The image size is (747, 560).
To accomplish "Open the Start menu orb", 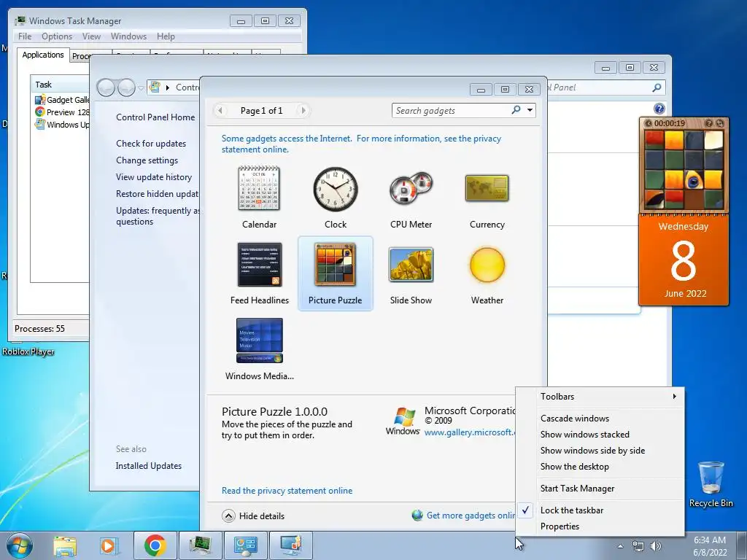I will click(19, 545).
